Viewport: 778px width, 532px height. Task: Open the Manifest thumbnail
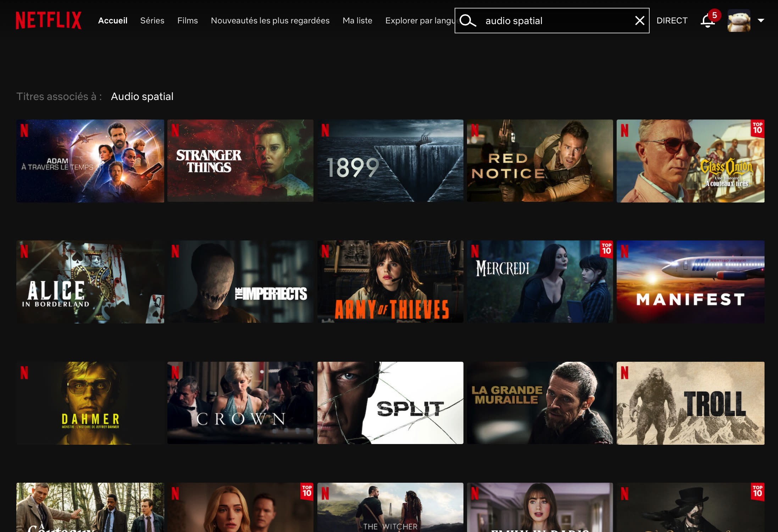tap(690, 282)
